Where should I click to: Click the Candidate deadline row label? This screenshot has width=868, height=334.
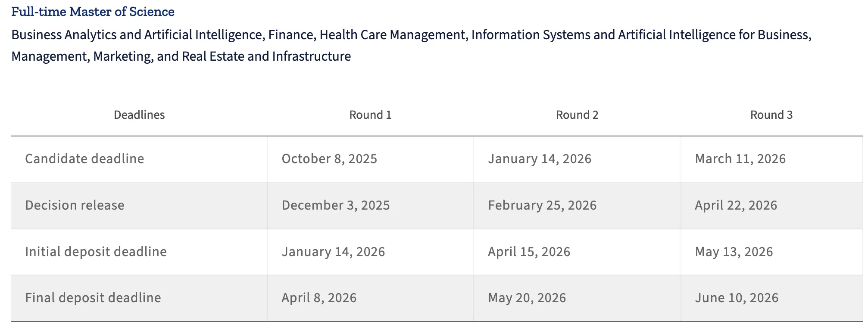click(84, 159)
